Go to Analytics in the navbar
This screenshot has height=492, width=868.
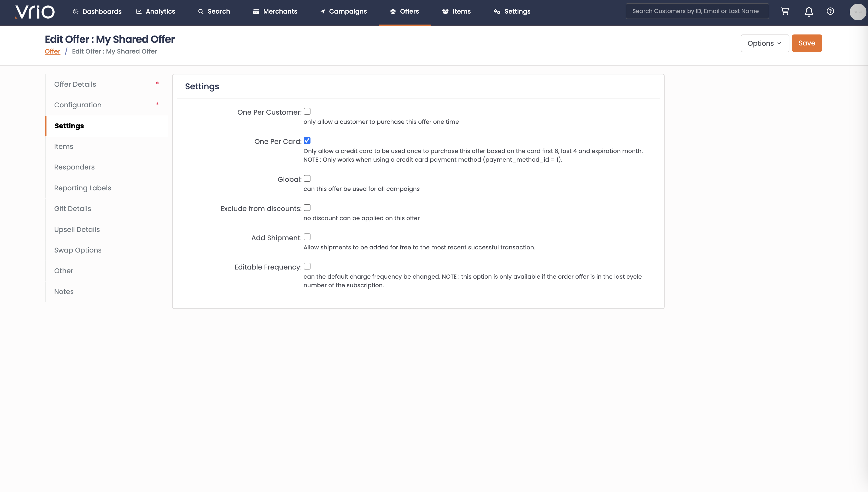pyautogui.click(x=156, y=11)
